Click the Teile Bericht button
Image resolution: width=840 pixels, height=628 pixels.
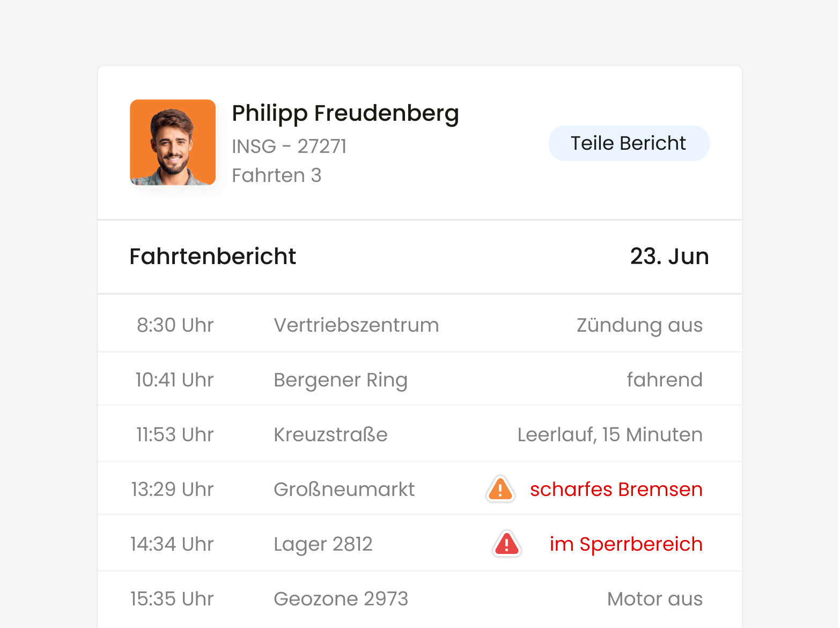(629, 143)
